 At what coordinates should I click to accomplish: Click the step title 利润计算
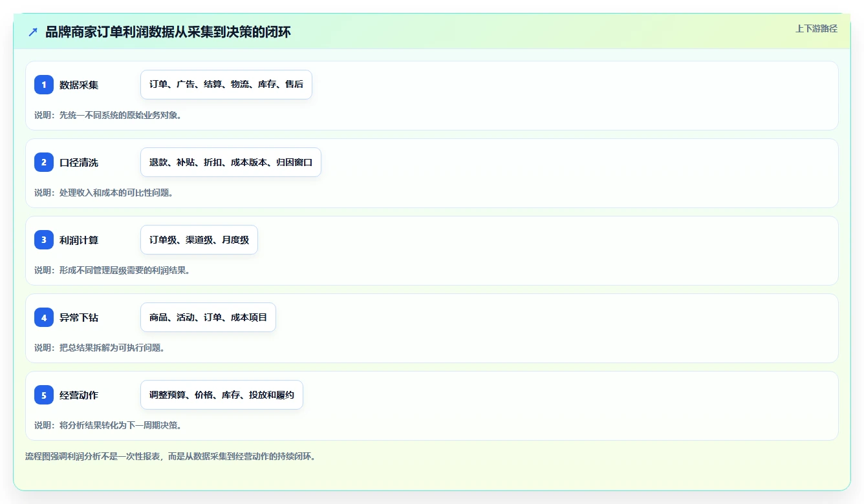(x=79, y=240)
